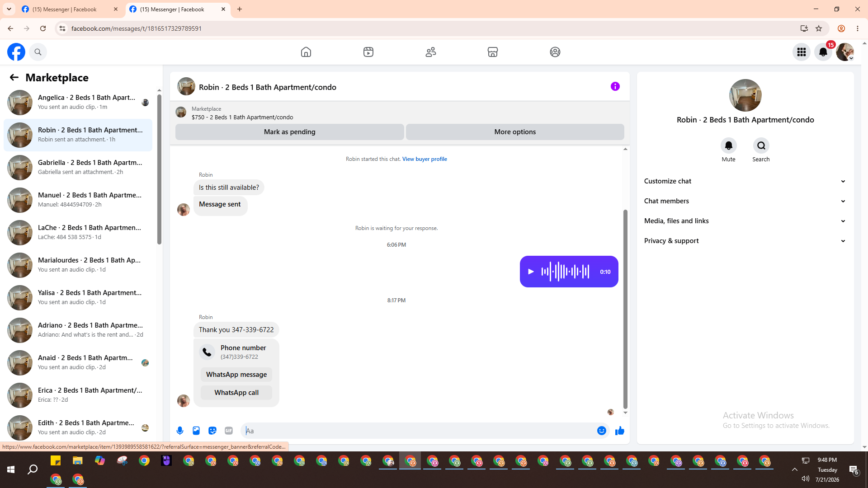Open the Windows Start menu
Viewport: 868px width, 488px height.
tap(11, 470)
